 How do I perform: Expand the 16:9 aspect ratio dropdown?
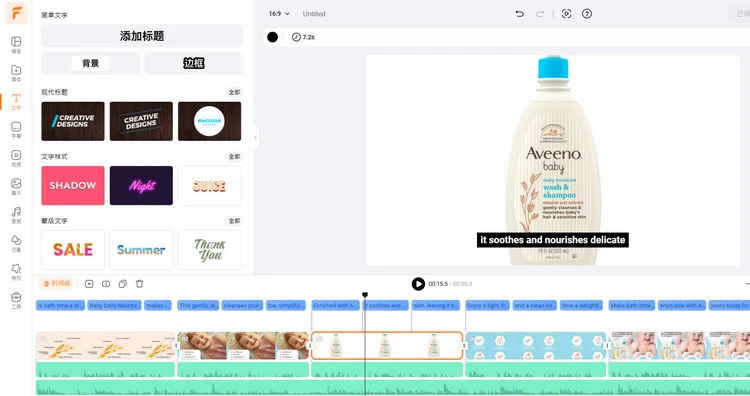tap(279, 14)
